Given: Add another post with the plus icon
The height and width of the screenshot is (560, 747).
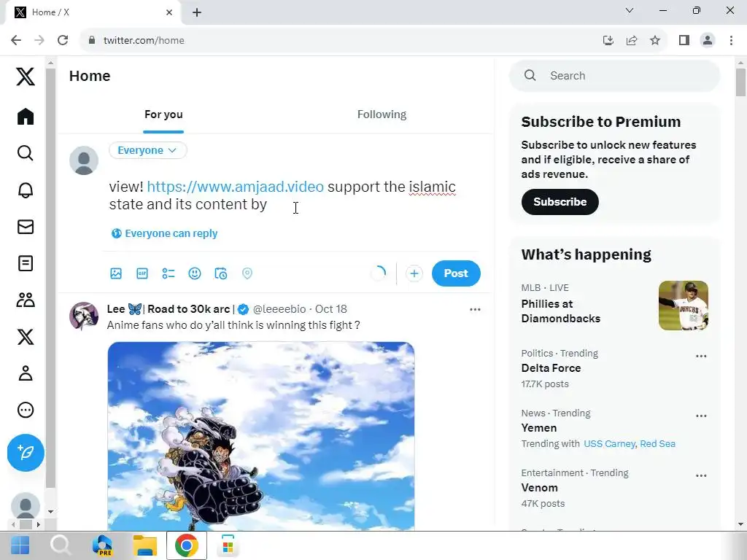Looking at the screenshot, I should [x=414, y=273].
